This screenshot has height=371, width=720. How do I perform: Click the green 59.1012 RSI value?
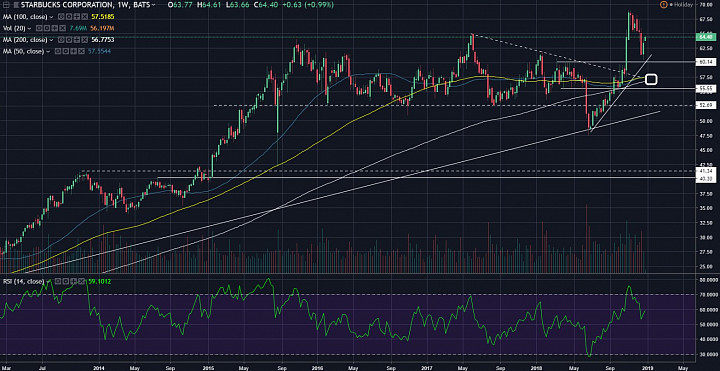pos(99,281)
